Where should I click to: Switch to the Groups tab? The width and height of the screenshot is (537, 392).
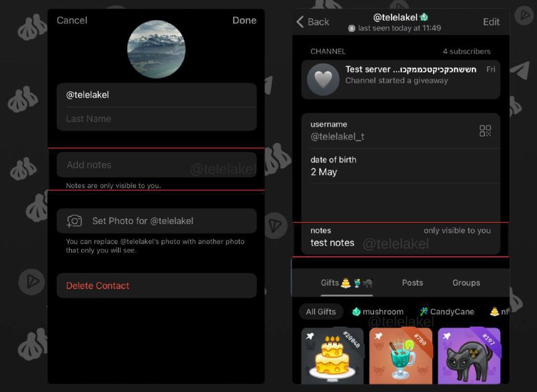click(x=466, y=283)
